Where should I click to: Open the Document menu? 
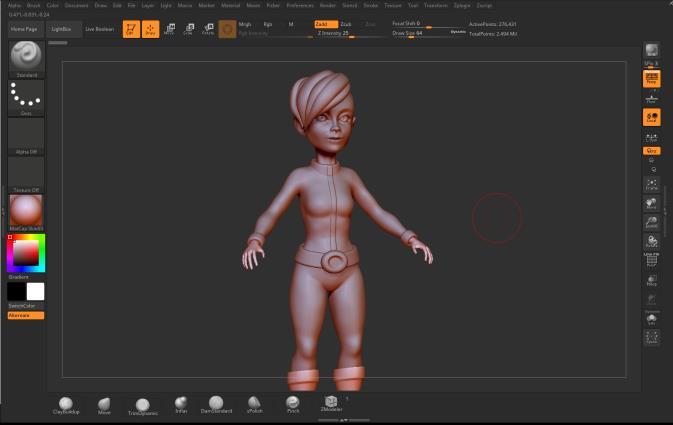click(x=76, y=6)
